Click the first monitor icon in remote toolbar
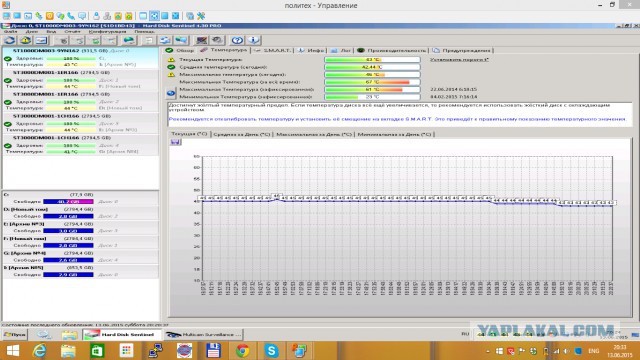The width and height of the screenshot is (640, 360). (7, 16)
